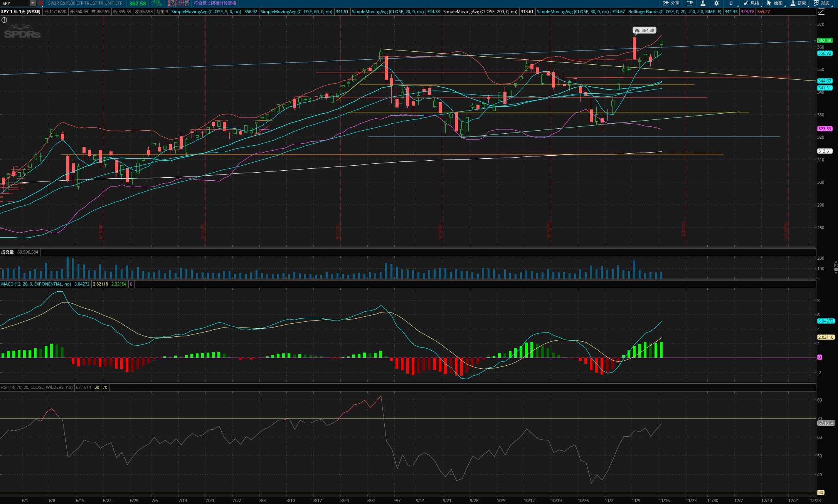This screenshot has width=838, height=504.
Task: Open the 形态 patterns menu
Action: 821,3
